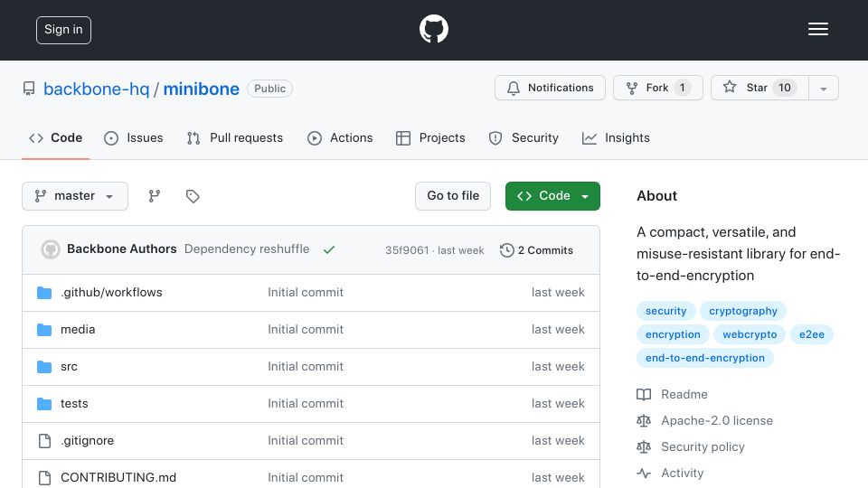Screen dimensions: 868x488
Task: Open the tests folder
Action: pos(74,403)
